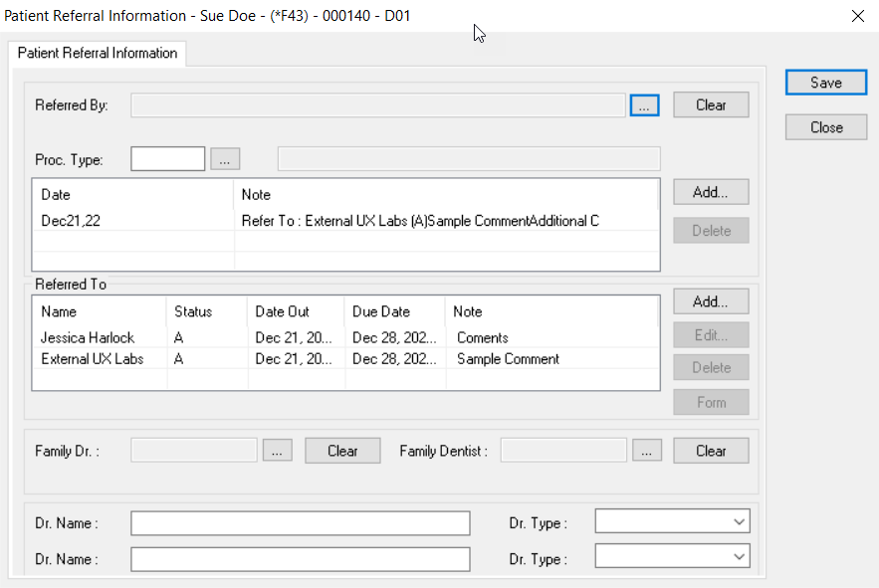Select the Patient Referral Information tab
The image size is (879, 588).
(98, 54)
